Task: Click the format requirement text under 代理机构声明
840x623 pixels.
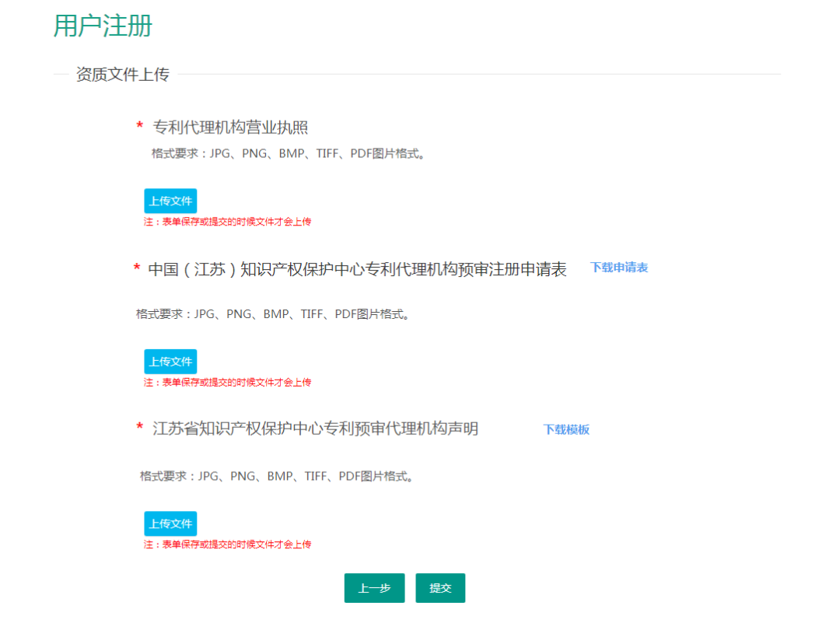Action: pyautogui.click(x=277, y=476)
